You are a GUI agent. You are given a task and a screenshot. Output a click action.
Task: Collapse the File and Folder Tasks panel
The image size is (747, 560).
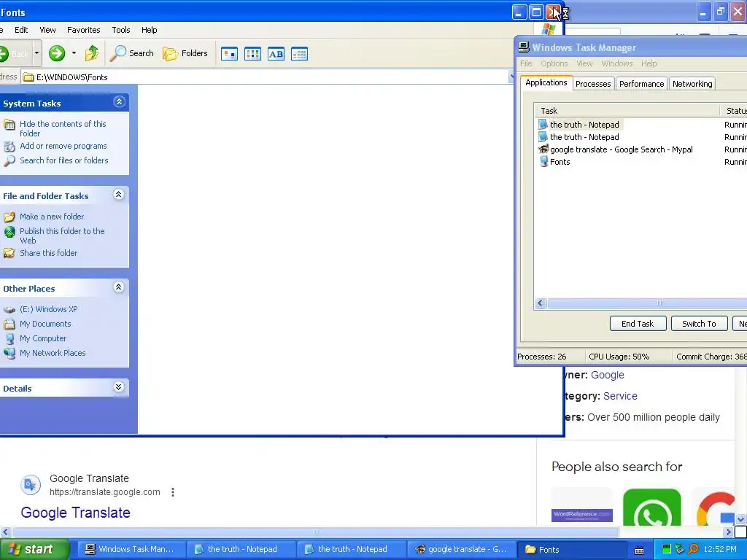coord(119,194)
